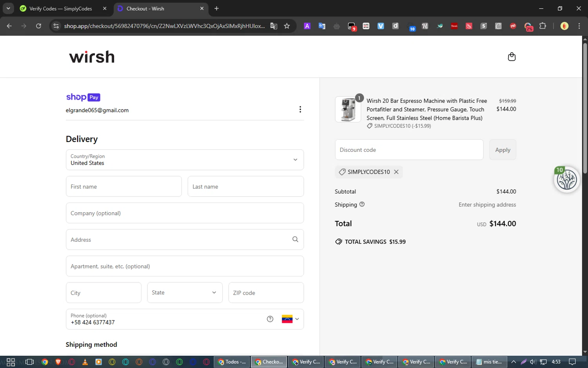
Task: Click the Discount code field
Action: coord(409,150)
